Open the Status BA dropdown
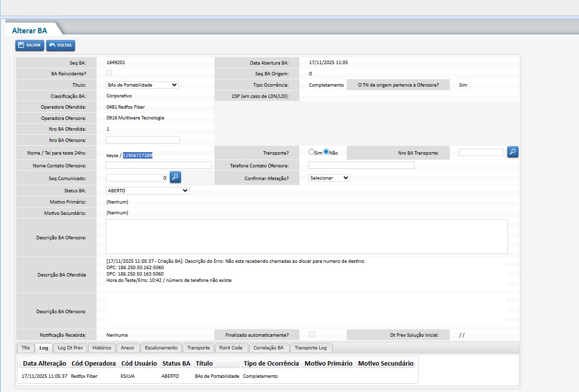Image resolution: width=579 pixels, height=392 pixels. coord(147,191)
